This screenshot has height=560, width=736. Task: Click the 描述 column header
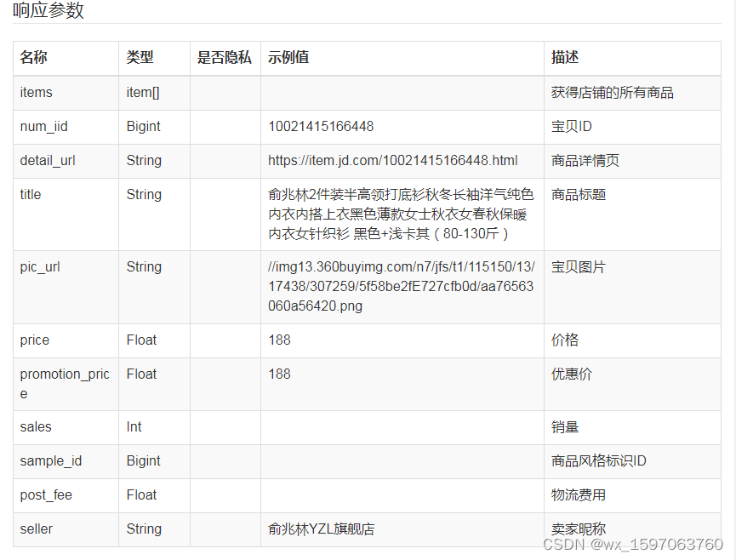pyautogui.click(x=565, y=57)
